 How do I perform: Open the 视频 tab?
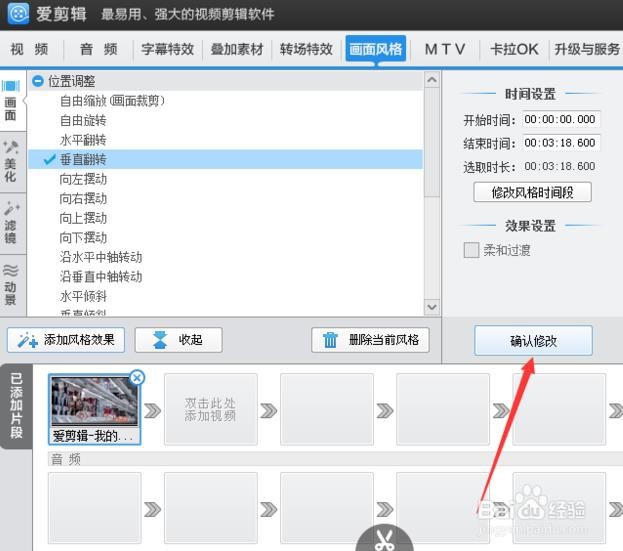click(x=29, y=50)
